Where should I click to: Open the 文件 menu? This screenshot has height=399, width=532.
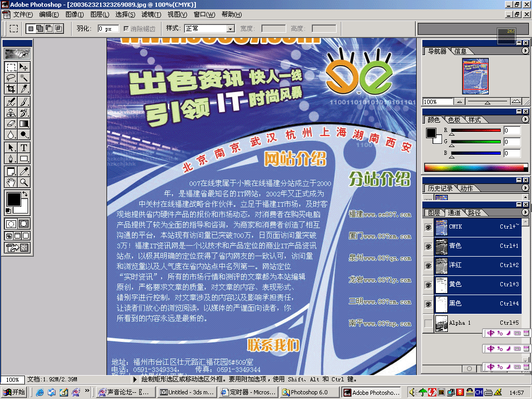(x=23, y=14)
